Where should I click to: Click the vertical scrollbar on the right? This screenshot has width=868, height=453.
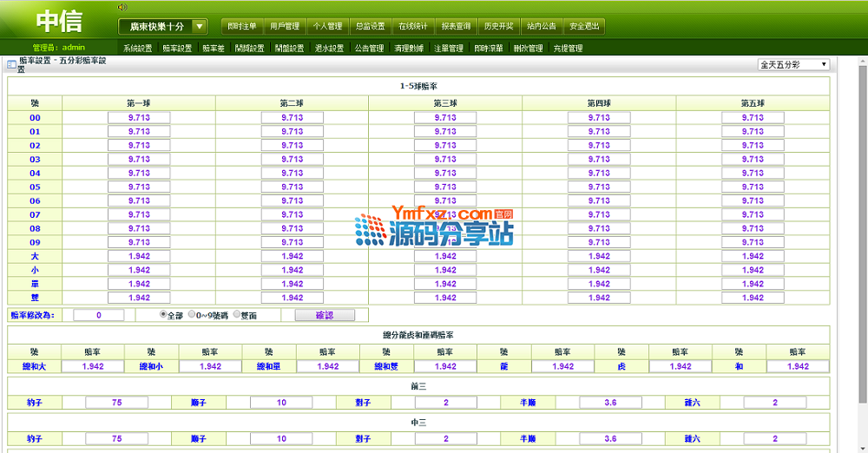(x=862, y=260)
